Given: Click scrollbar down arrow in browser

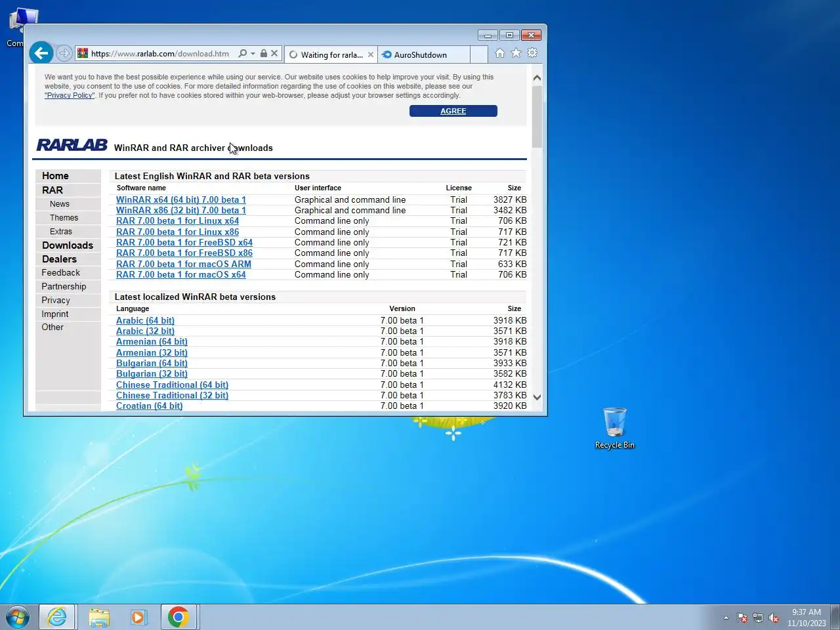Looking at the screenshot, I should 537,397.
